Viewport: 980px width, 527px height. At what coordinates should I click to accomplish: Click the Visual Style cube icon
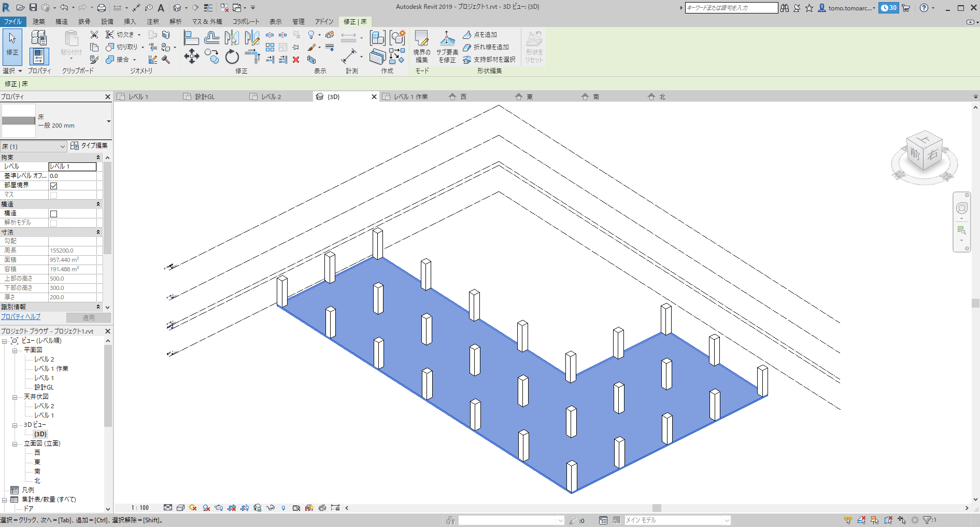coord(180,508)
